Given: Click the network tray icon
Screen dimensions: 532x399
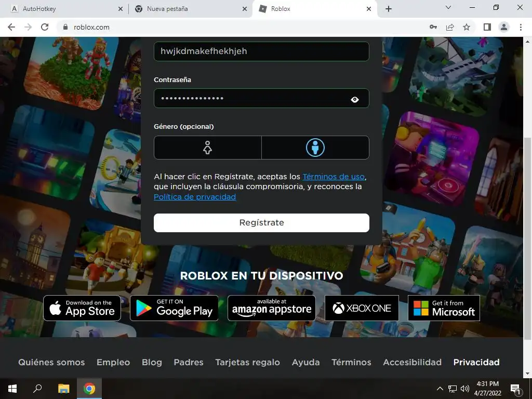Looking at the screenshot, I should pos(453,389).
